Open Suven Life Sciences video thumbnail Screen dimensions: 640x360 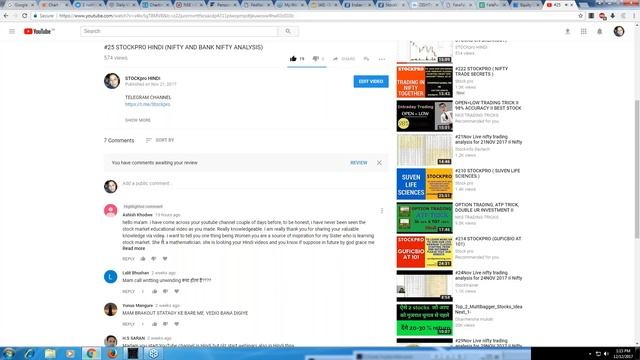tap(424, 184)
